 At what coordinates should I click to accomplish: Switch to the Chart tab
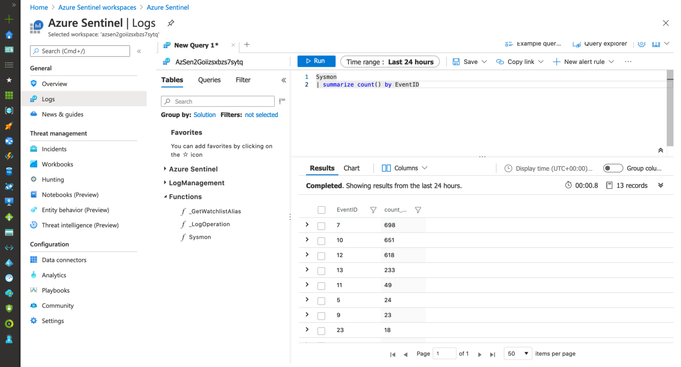351,168
